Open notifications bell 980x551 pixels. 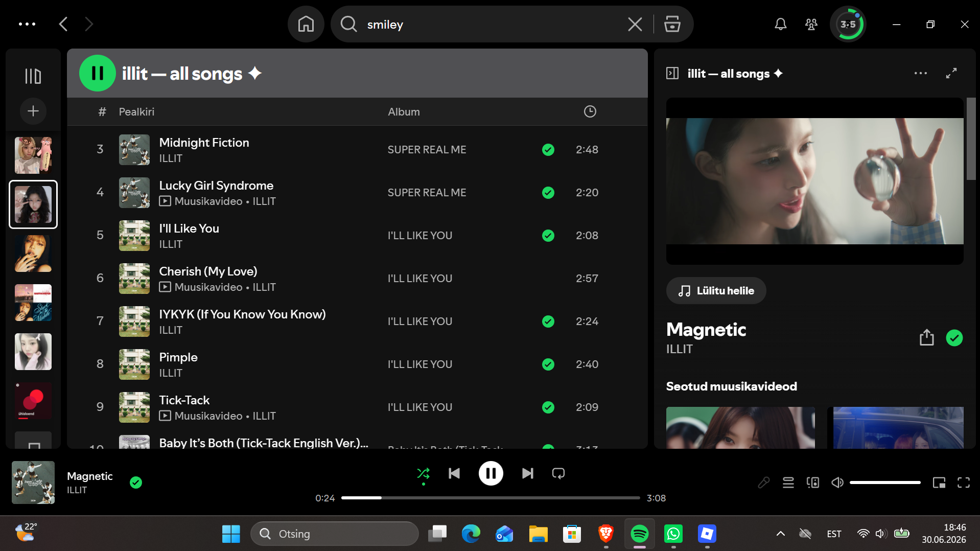[x=780, y=24]
